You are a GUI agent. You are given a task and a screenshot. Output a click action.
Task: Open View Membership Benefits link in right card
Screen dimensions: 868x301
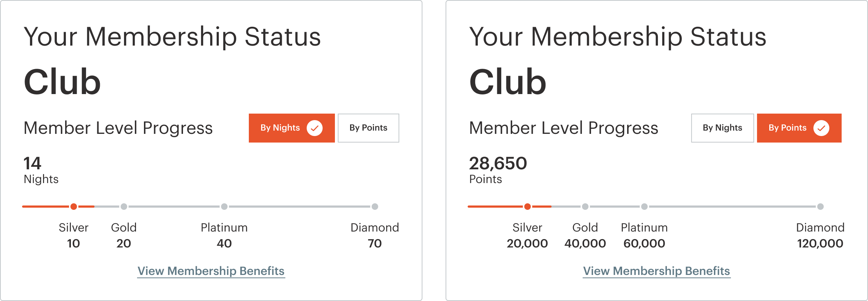click(x=657, y=271)
